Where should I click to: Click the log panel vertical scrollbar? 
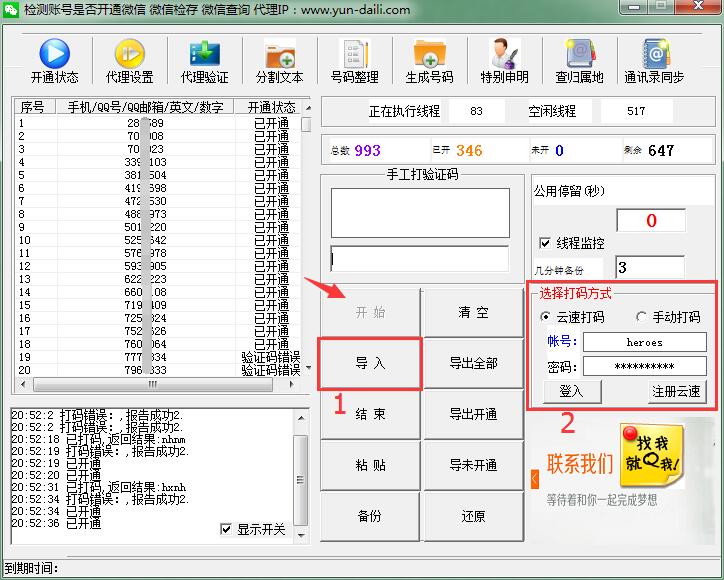point(301,478)
